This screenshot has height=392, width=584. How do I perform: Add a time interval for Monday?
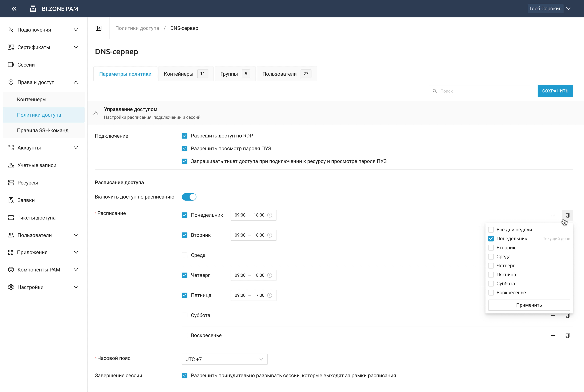[x=553, y=215]
